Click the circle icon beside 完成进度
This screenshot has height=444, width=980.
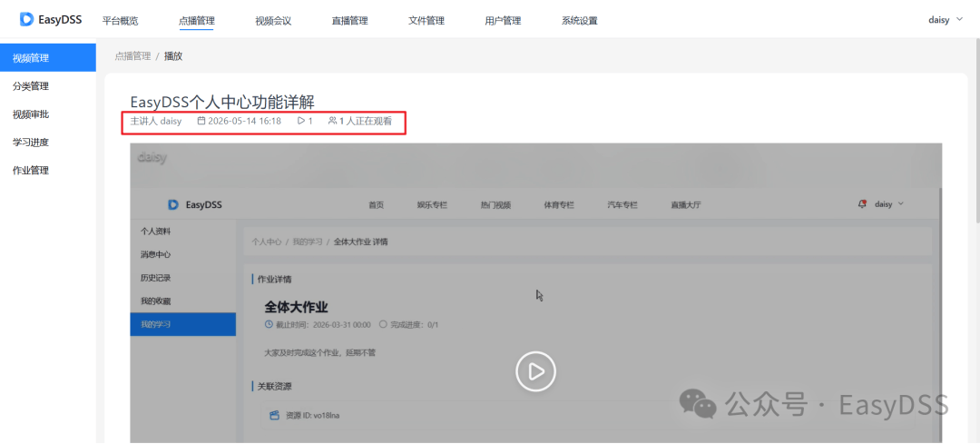click(383, 324)
